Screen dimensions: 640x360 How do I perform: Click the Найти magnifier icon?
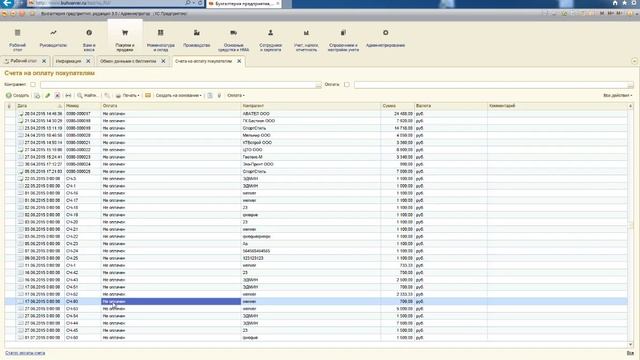point(80,96)
